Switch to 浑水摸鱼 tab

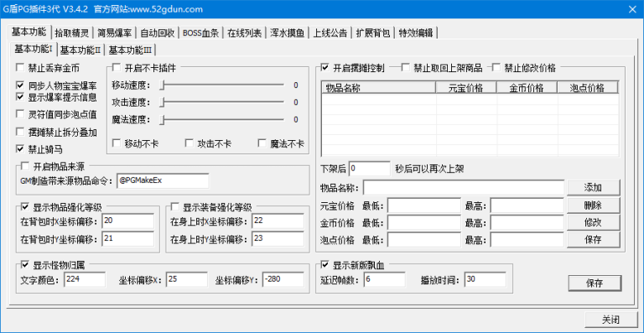[288, 34]
